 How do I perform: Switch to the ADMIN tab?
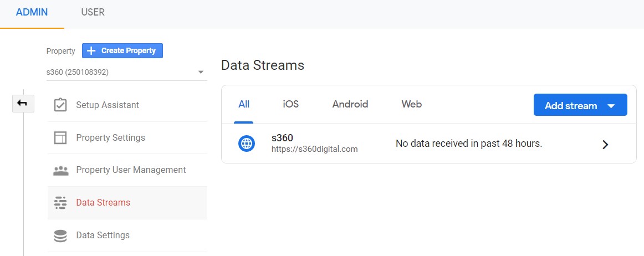[32, 12]
